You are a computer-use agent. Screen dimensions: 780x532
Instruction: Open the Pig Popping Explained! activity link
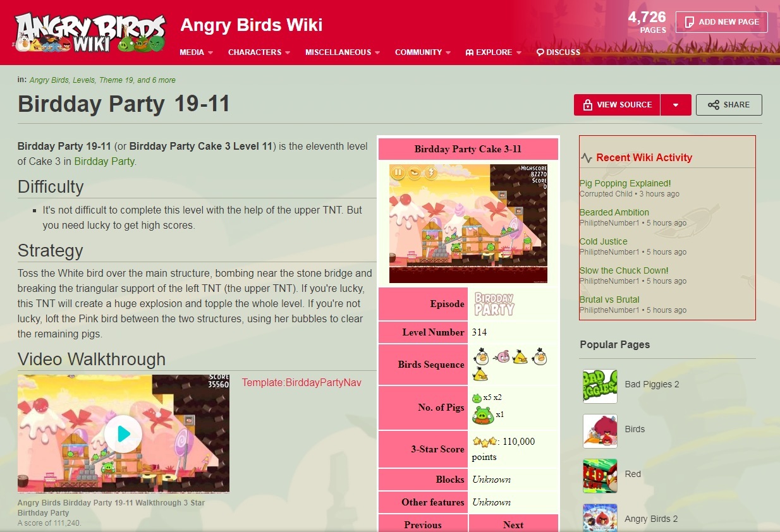[x=625, y=183]
